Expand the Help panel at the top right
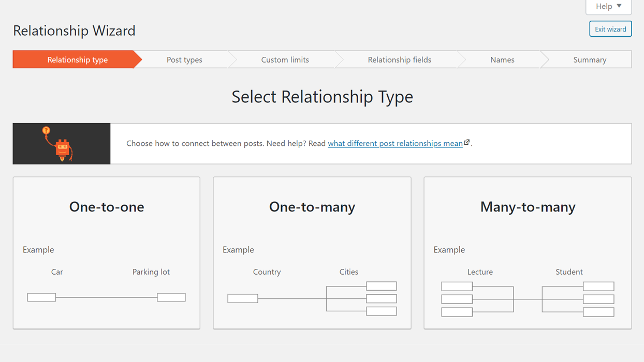This screenshot has height=362, width=644. pos(608,7)
